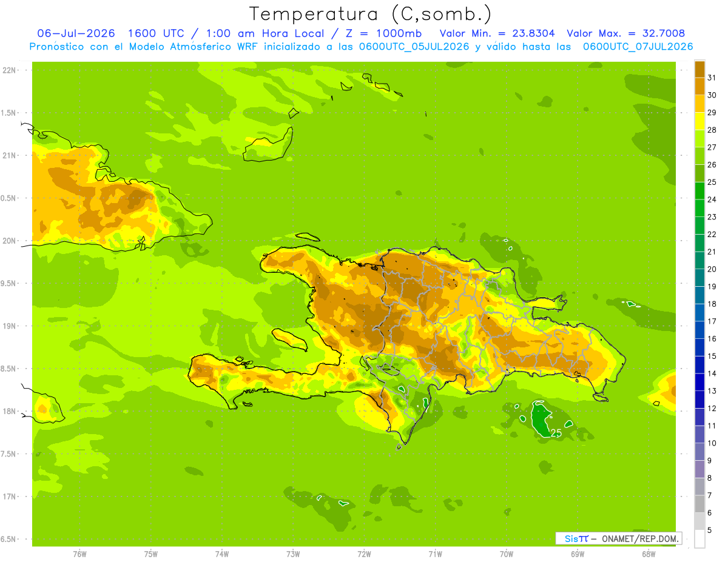Screen dimensions: 728x562
Task: Click the 'Temperatura (C,somb.)' chart title
Action: pyautogui.click(x=371, y=14)
